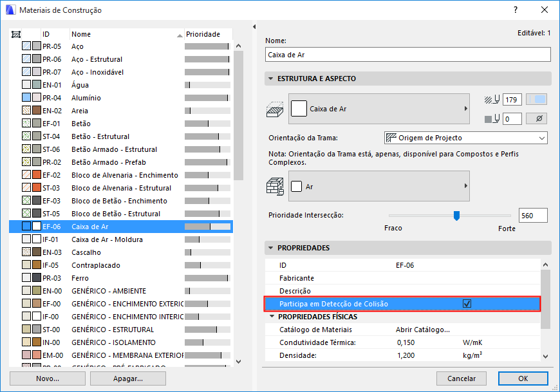Image resolution: width=560 pixels, height=392 pixels.
Task: Select the Ferro material row
Action: [121, 278]
